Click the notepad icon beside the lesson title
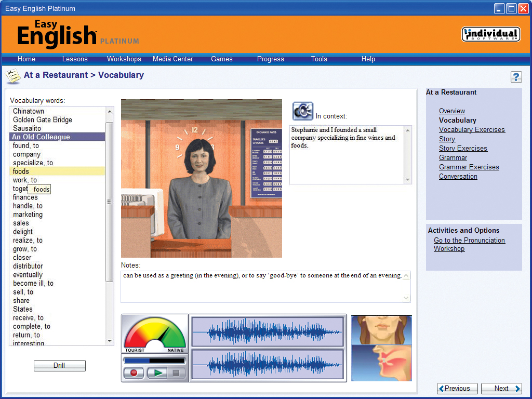 [x=13, y=76]
